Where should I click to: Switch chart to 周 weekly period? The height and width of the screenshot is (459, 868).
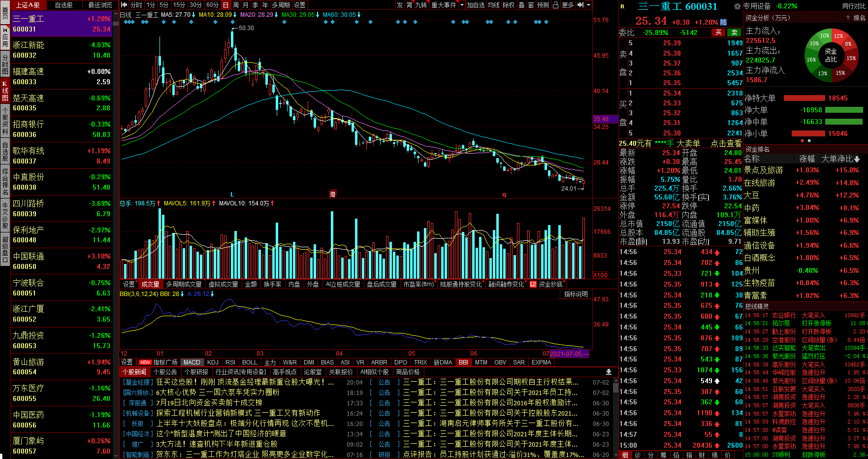236,5
